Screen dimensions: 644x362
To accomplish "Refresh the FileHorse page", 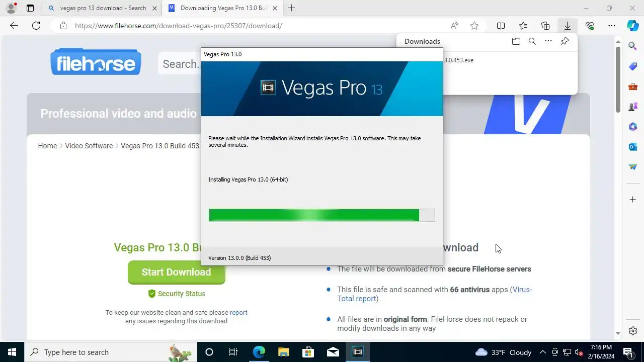I will [36, 26].
